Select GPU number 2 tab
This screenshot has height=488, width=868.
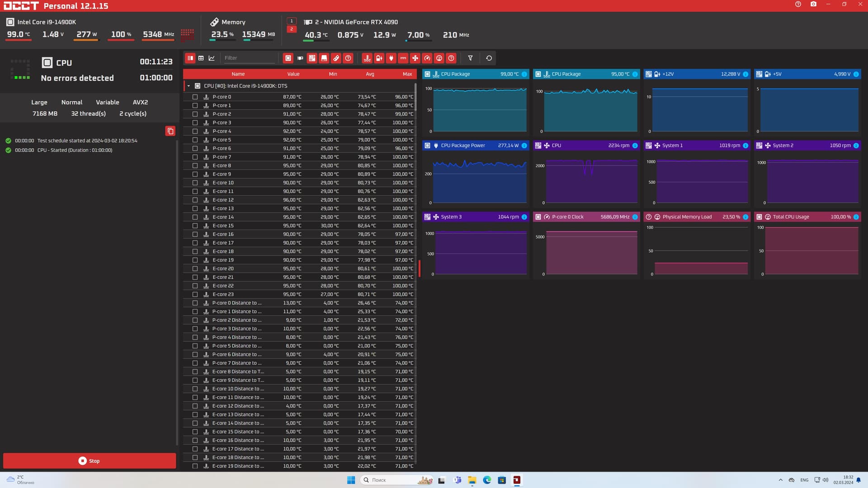click(292, 29)
